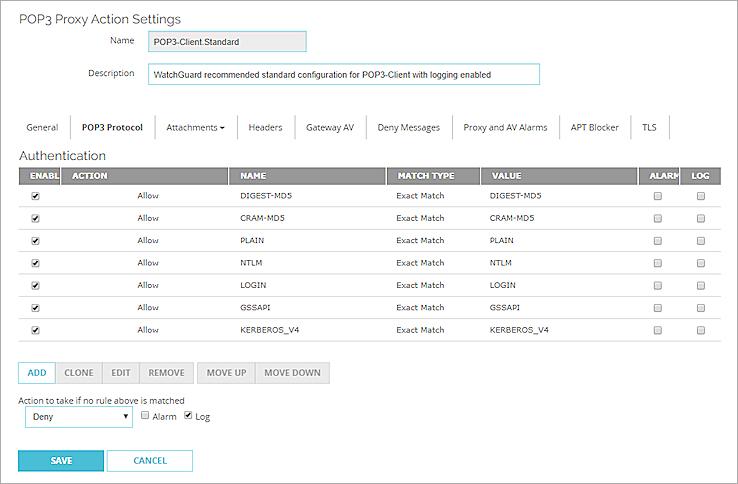
Task: Click the Description text field
Action: click(343, 74)
